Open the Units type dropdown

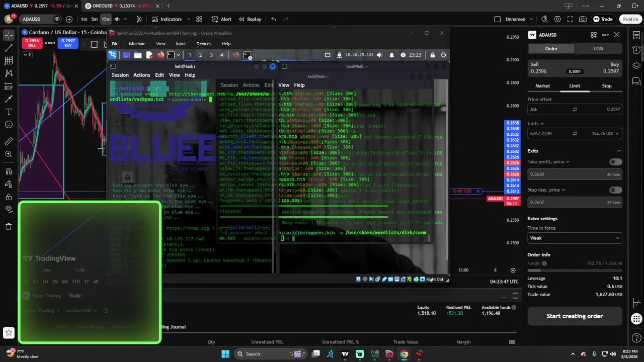click(x=535, y=123)
